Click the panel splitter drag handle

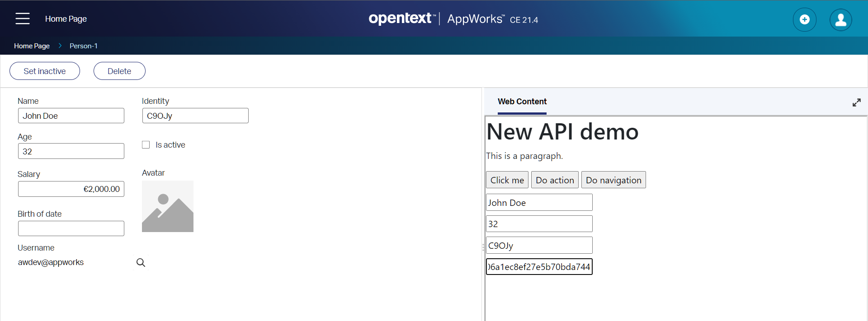pyautogui.click(x=483, y=247)
